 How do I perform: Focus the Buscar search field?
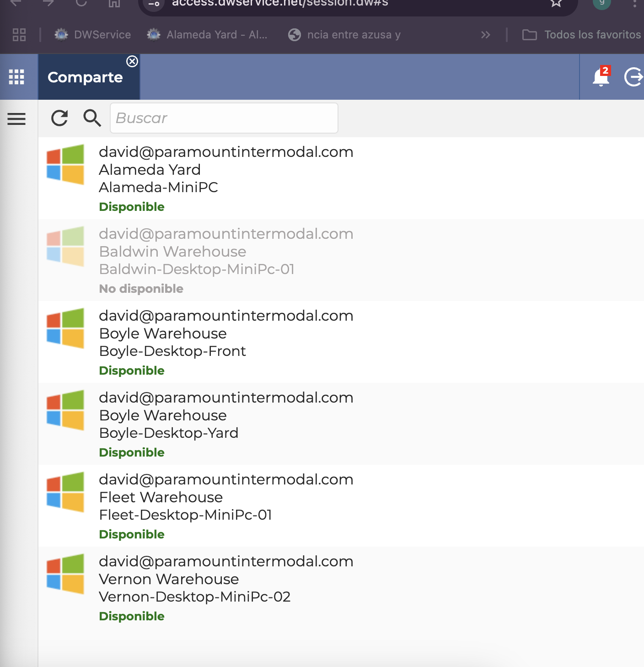[224, 118]
